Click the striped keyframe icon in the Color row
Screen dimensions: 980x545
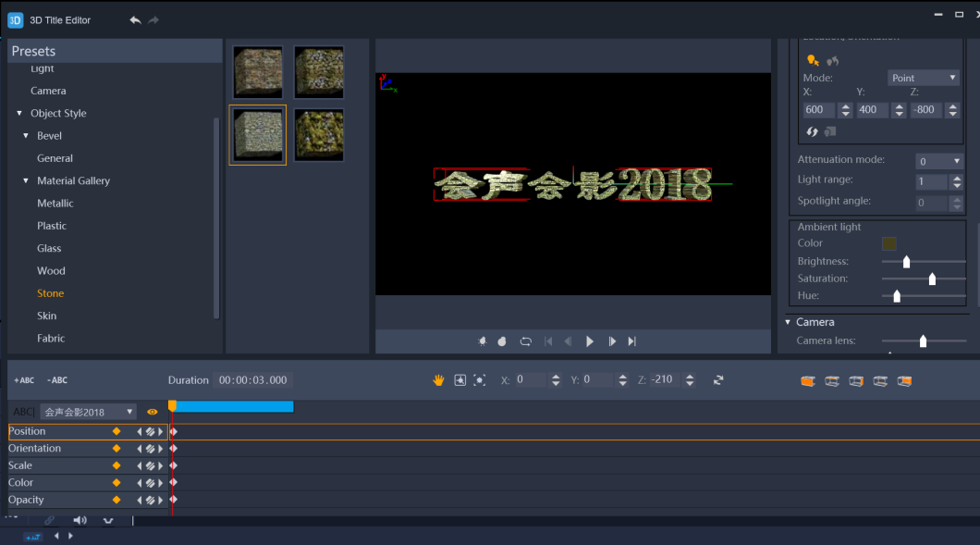pos(150,482)
